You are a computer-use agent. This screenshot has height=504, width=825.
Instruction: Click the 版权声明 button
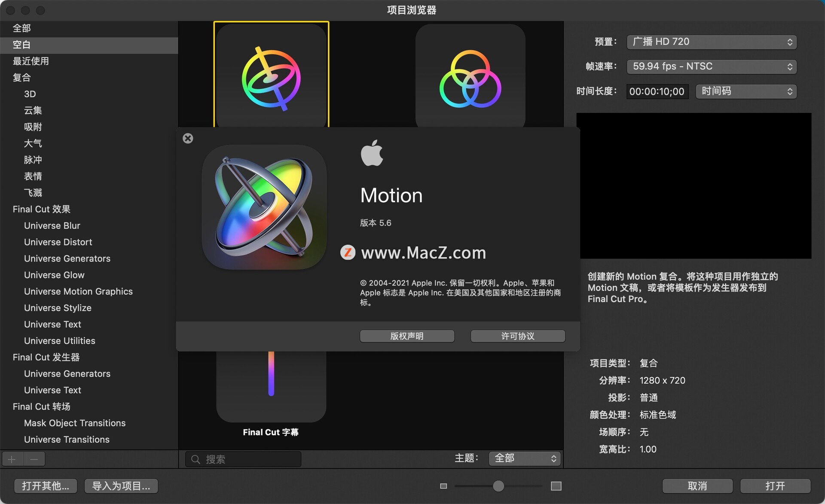407,336
